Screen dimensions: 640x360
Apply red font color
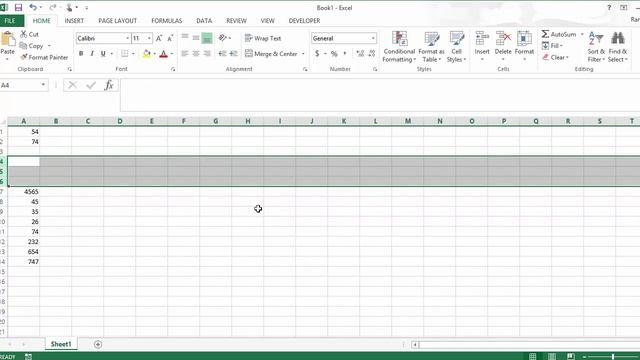tap(164, 53)
